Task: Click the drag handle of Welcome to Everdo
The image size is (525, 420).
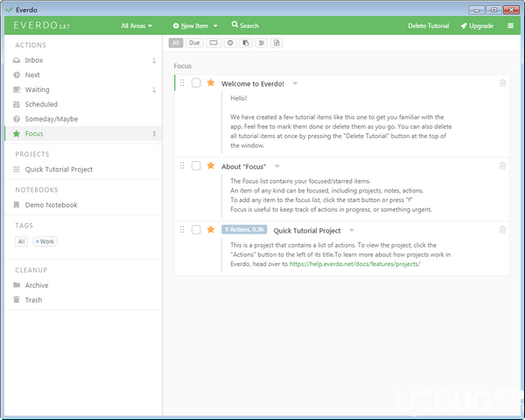Action: coord(182,83)
